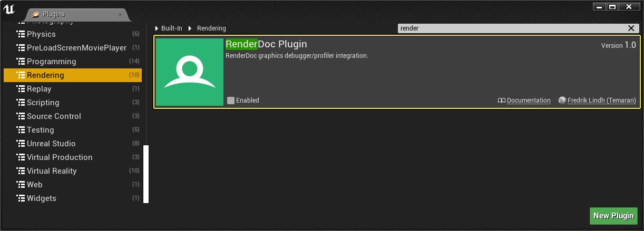Enable the RenderDoc Plugin checkbox
Image resolution: width=644 pixels, height=231 pixels.
[x=231, y=101]
